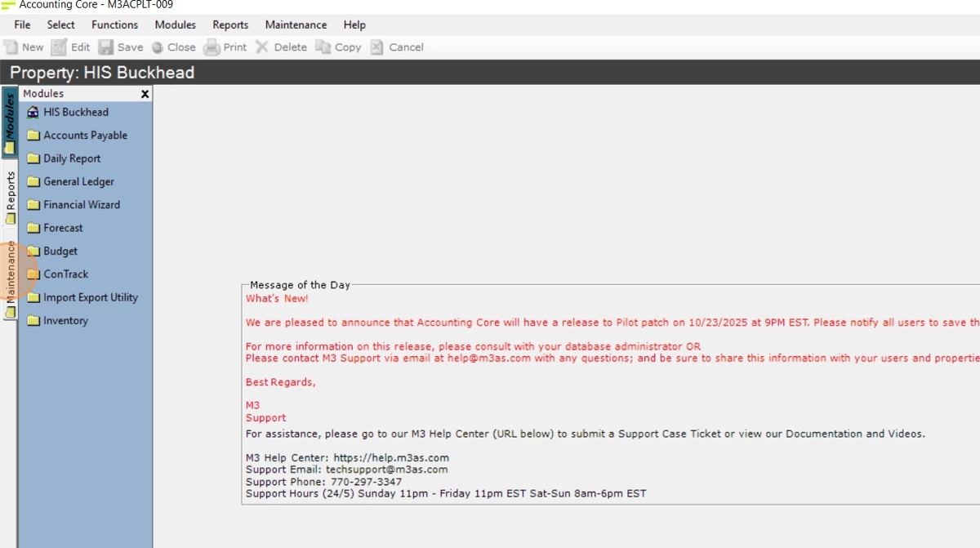980x548 pixels.
Task: Click the Delete X icon
Action: (x=262, y=47)
